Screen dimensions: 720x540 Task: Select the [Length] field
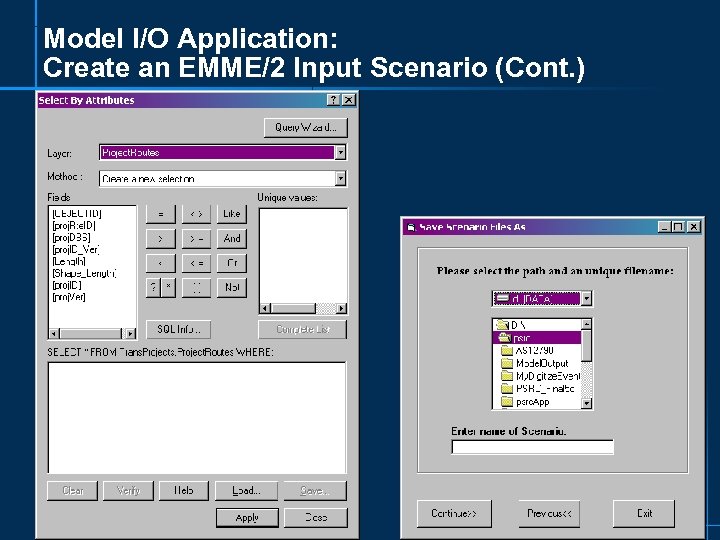(x=69, y=261)
